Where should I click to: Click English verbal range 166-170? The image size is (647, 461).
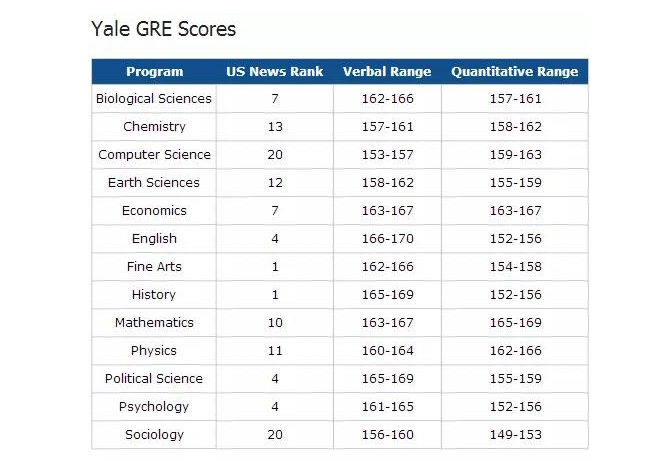click(387, 239)
